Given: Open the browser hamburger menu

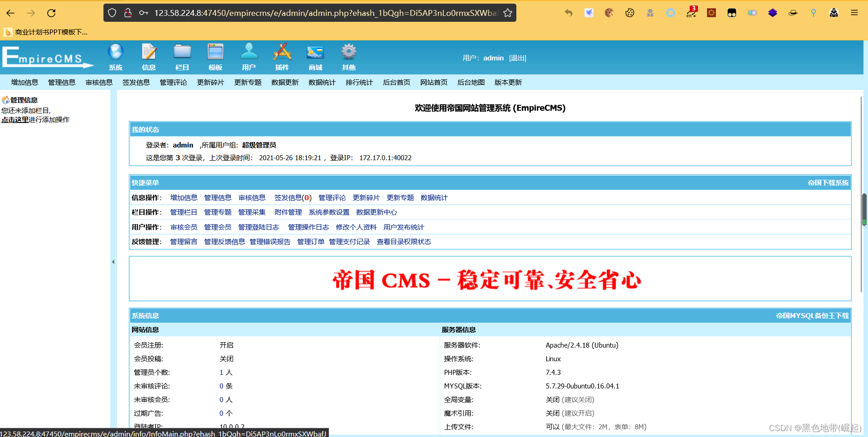Looking at the screenshot, I should click(855, 13).
